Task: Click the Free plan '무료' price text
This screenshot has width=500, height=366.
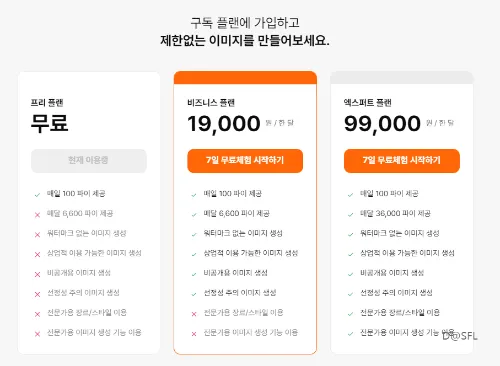Action: click(50, 123)
